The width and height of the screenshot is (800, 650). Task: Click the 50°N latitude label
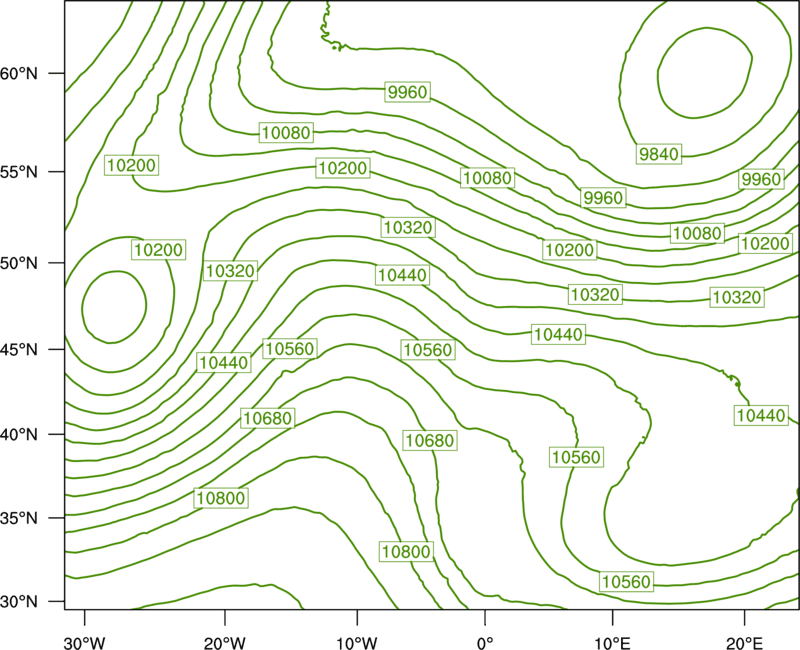[x=19, y=263]
